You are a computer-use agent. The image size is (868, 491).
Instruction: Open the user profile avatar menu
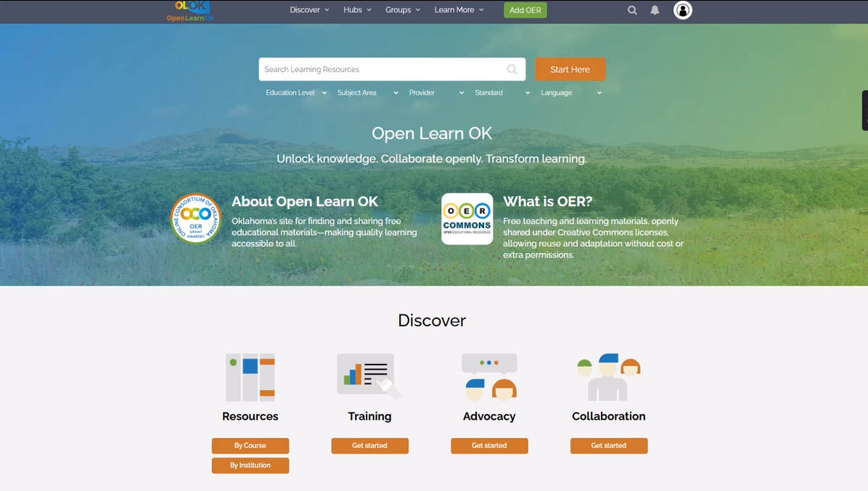tap(682, 10)
